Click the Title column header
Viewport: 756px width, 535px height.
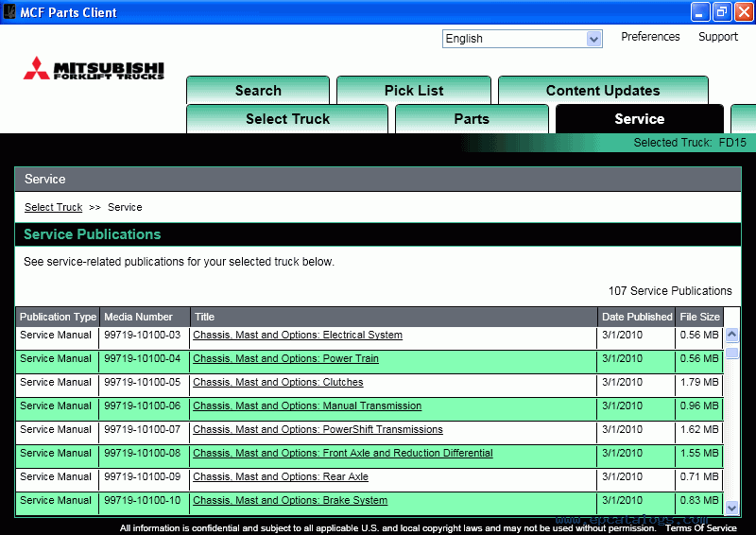click(x=394, y=317)
